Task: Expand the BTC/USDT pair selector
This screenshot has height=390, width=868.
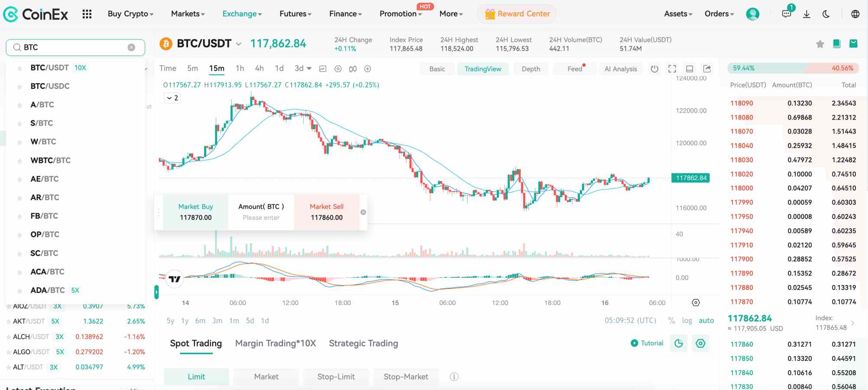Action: tap(238, 44)
